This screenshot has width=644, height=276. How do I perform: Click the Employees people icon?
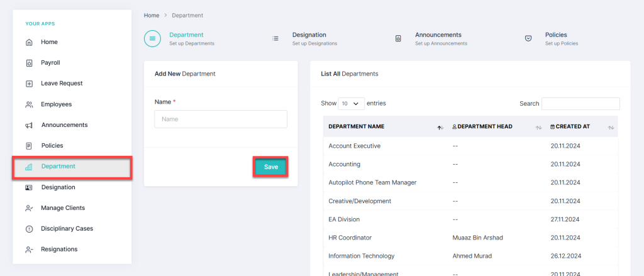tap(29, 105)
